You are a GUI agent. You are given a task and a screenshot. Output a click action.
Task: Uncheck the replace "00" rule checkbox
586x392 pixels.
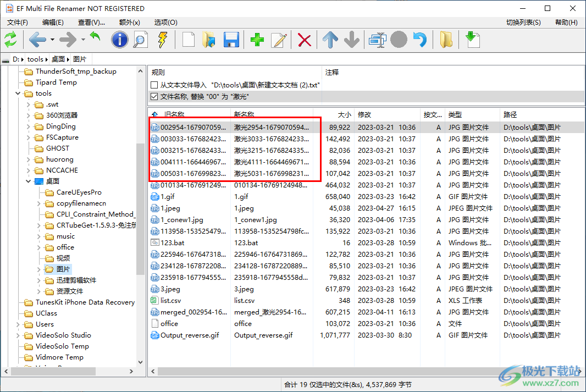pos(154,96)
